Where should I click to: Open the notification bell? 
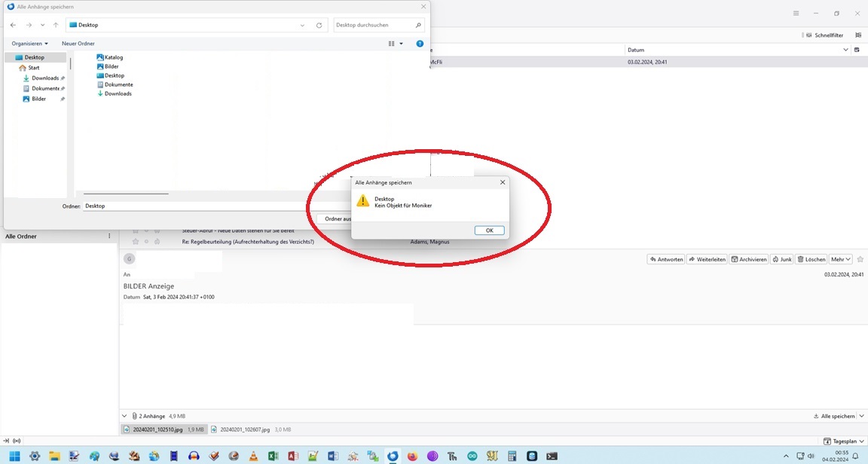pos(855,456)
